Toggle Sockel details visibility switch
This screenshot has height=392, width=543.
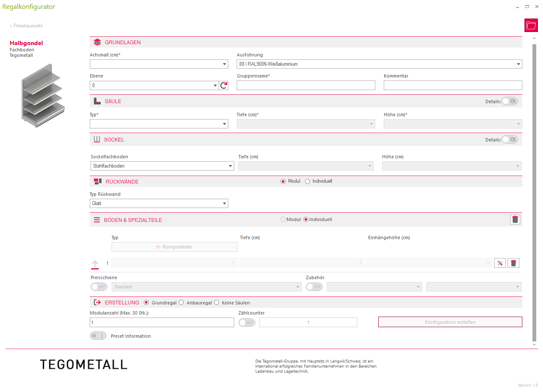510,139
